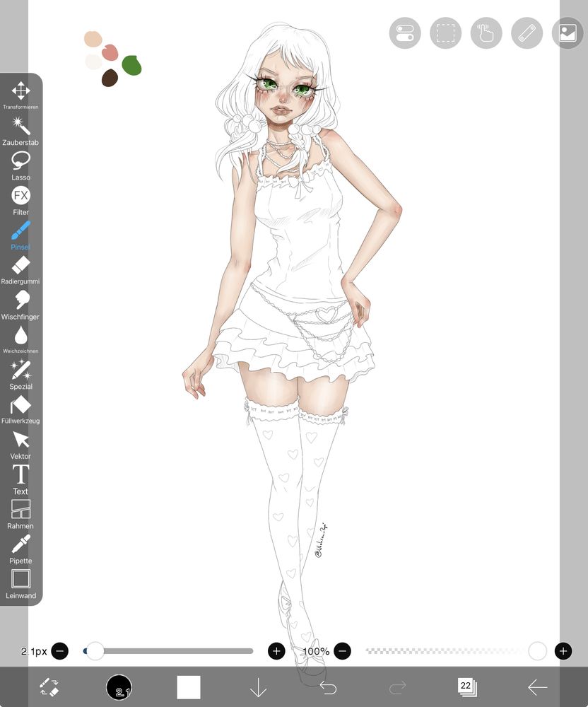
Task: Tap the pink palette blob on canvas
Action: pyautogui.click(x=110, y=53)
